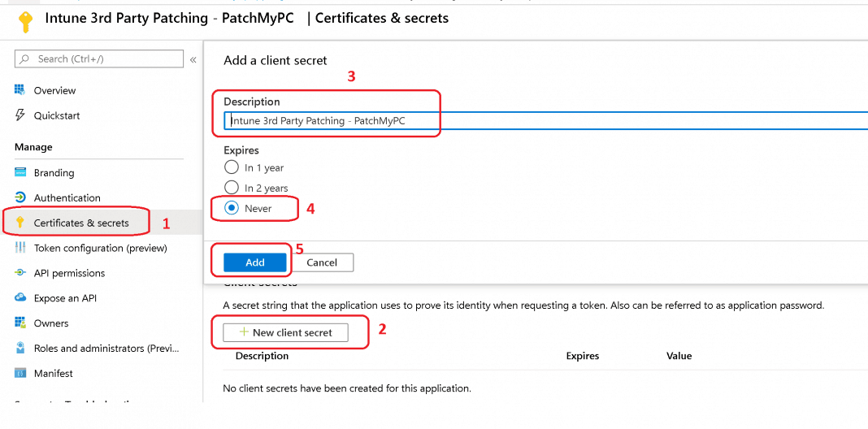
Task: Open Roles and administrators menu item
Action: [106, 349]
